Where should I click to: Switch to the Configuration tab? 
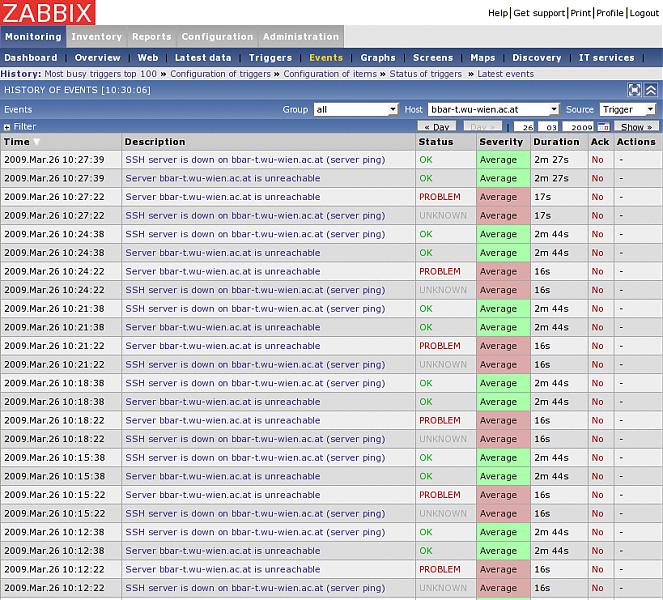(217, 37)
